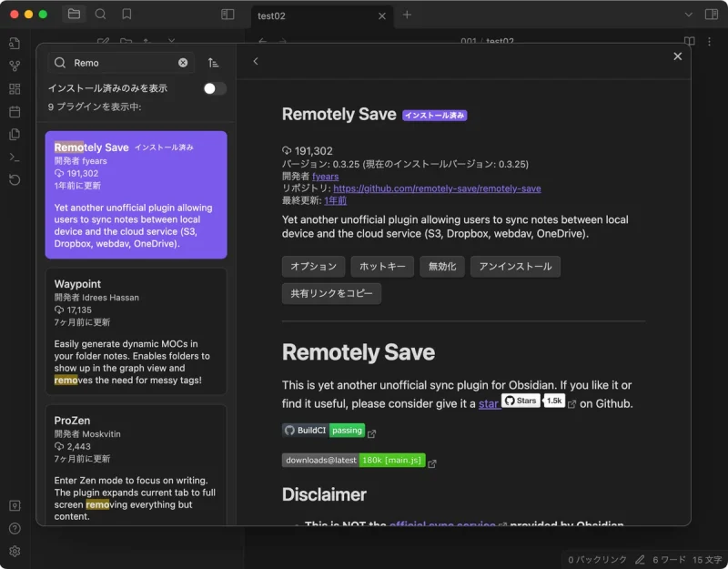
Task: Click the star link in readme
Action: pos(489,403)
